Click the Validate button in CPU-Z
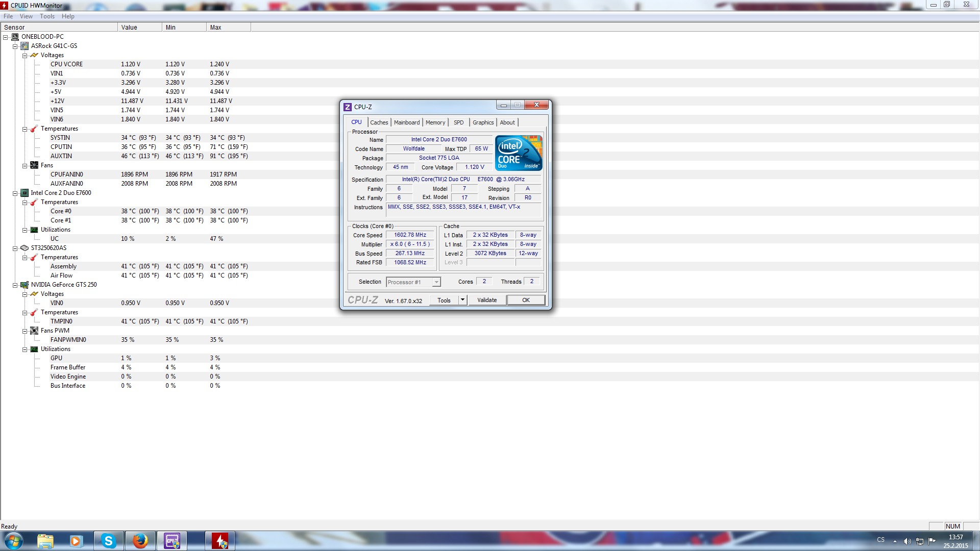Image resolution: width=980 pixels, height=551 pixels. (x=486, y=300)
